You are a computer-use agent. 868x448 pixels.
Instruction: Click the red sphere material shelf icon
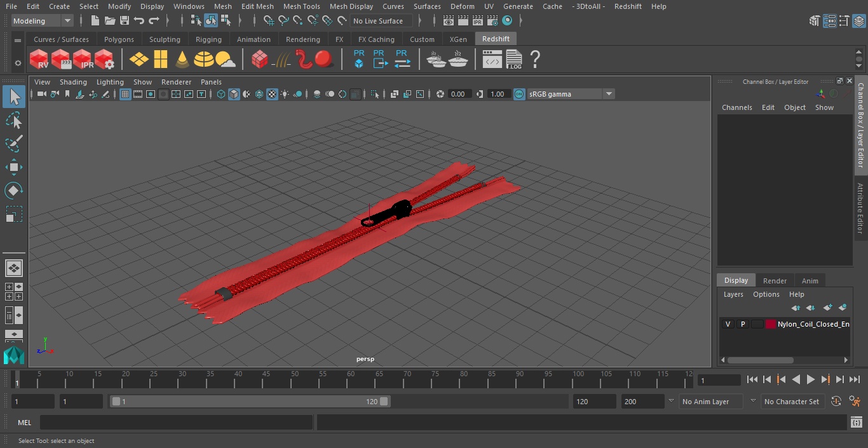324,60
